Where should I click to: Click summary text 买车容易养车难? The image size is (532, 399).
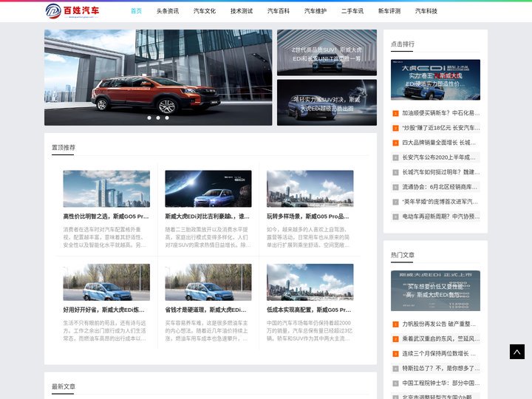pos(207,331)
